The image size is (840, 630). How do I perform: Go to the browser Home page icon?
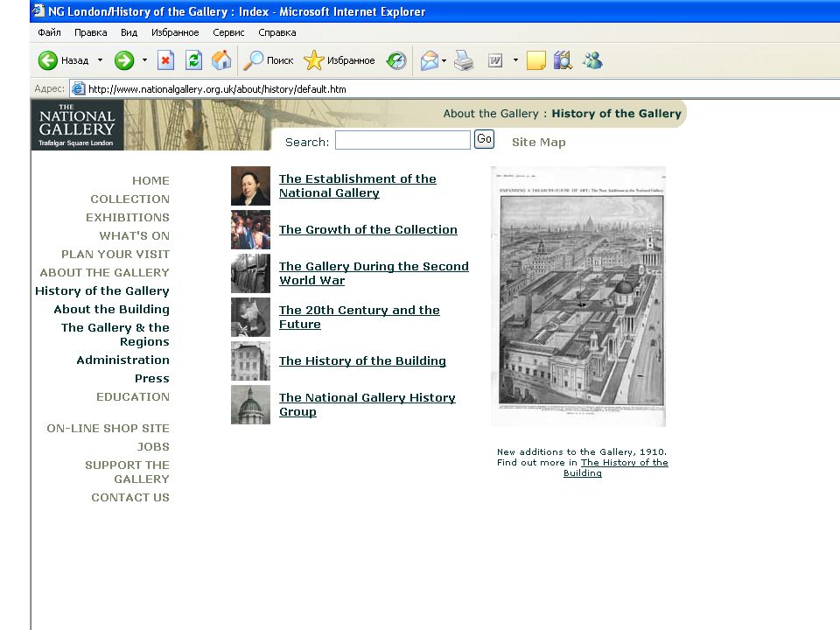[x=221, y=60]
